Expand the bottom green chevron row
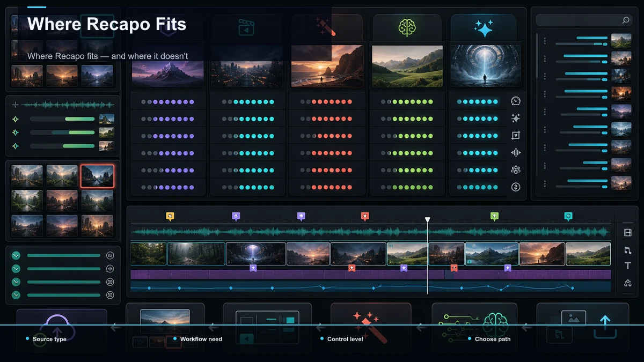This screenshot has height=362, width=644. coord(16,295)
